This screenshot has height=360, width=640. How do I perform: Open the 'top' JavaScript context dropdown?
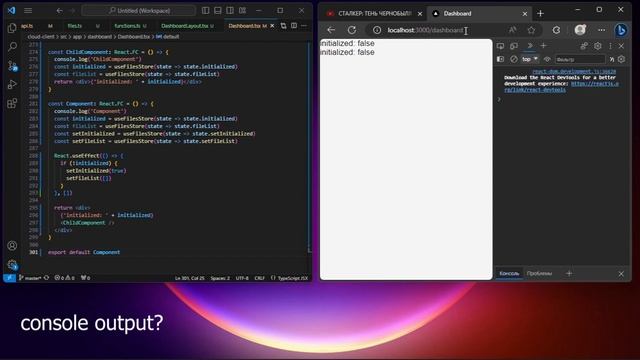pyautogui.click(x=530, y=59)
